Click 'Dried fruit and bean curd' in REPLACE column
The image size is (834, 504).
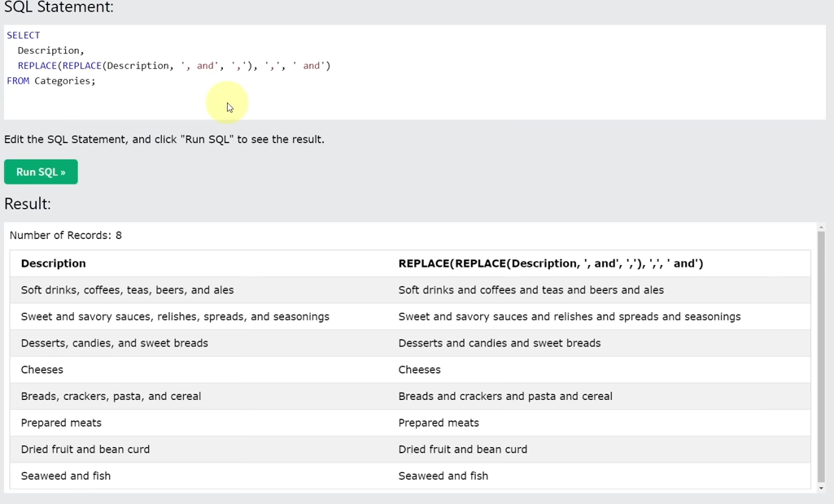pos(463,450)
